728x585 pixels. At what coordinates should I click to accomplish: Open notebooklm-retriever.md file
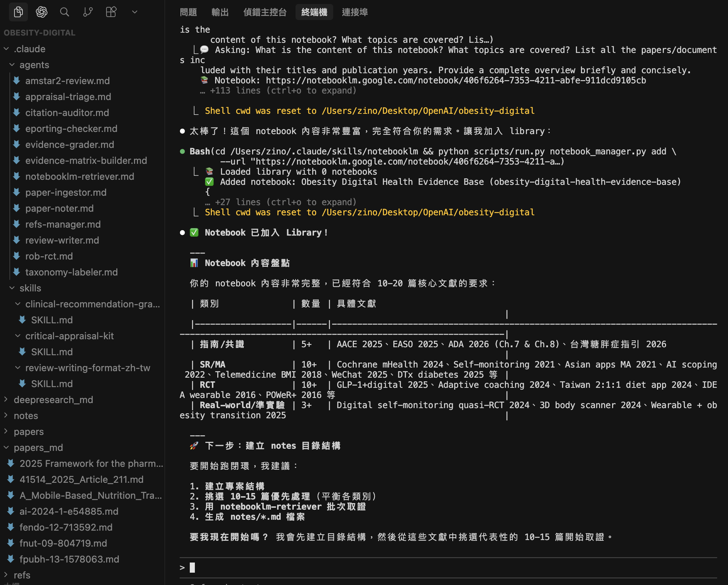[79, 176]
